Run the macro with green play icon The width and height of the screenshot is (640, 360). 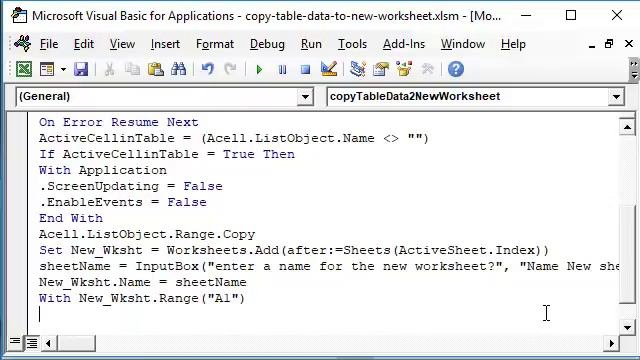click(259, 69)
